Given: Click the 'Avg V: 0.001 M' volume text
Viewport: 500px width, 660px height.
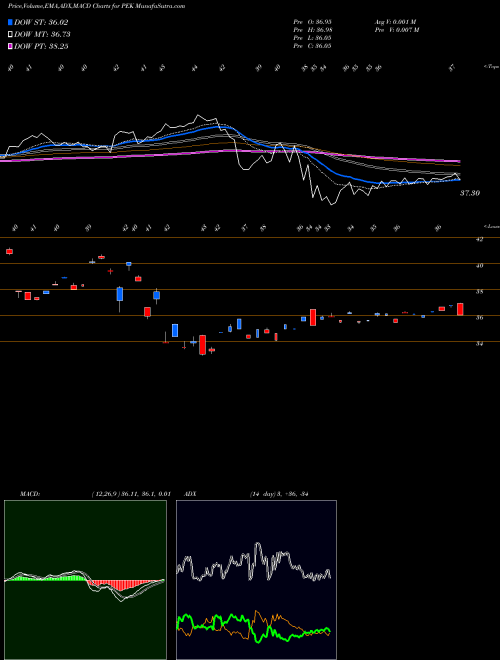Looking at the screenshot, I should [395, 22].
